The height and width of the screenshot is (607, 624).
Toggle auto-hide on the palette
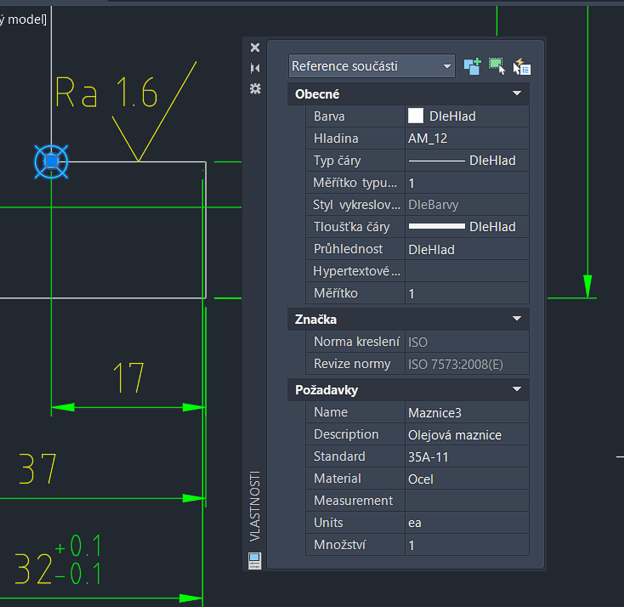255,68
